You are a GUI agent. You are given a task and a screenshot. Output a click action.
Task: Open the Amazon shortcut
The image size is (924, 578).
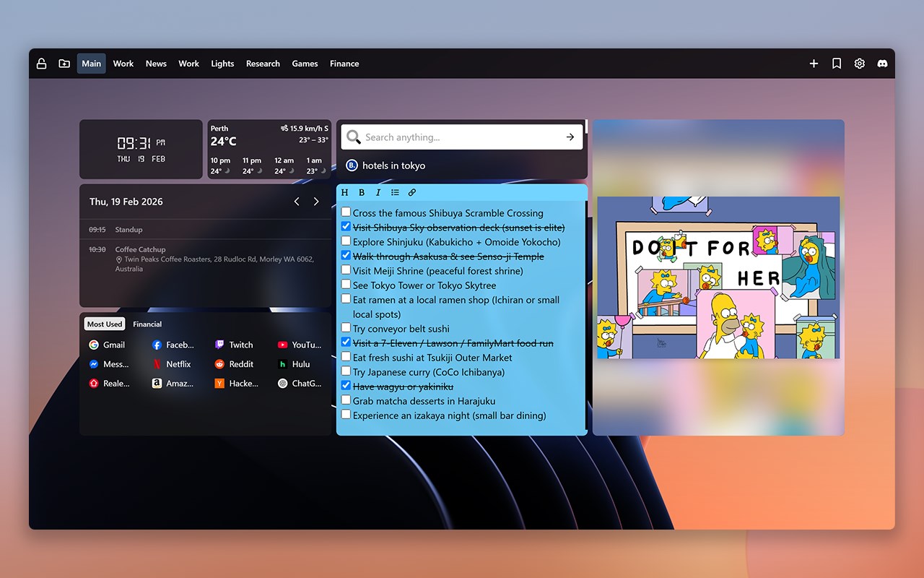173,384
